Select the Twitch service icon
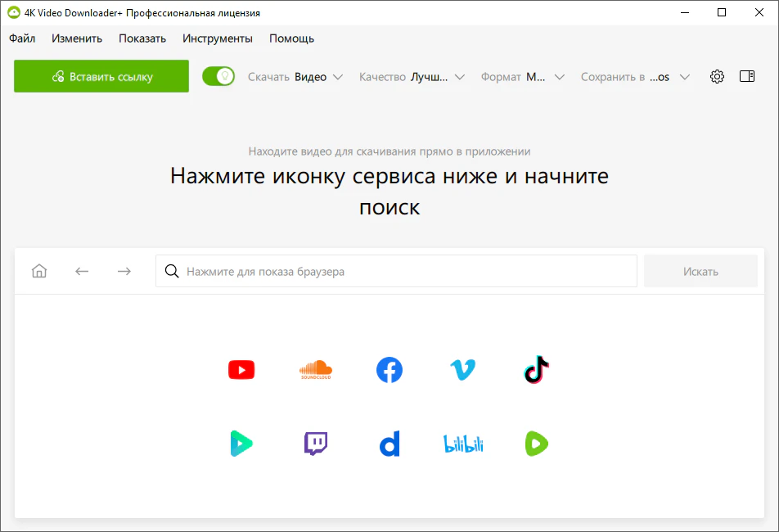 pos(315,443)
